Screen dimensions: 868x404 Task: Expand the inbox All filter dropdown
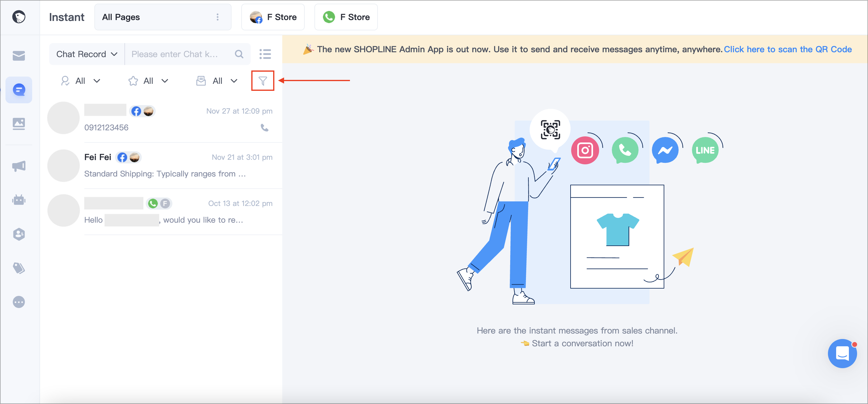217,80
